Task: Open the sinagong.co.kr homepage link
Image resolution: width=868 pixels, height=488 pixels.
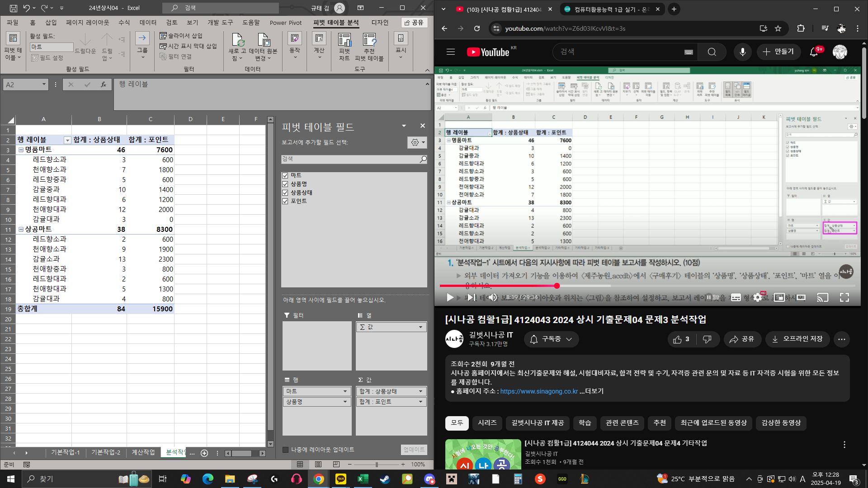Action: pyautogui.click(x=539, y=391)
